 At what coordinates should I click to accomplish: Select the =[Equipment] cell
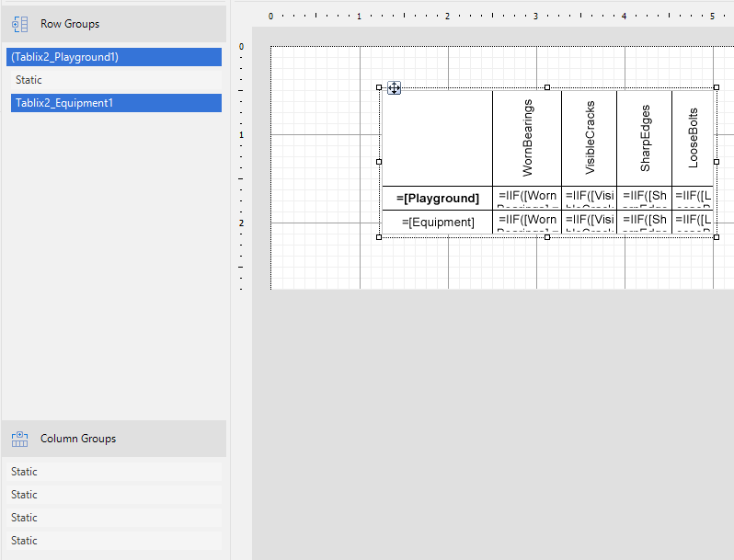pyautogui.click(x=437, y=223)
